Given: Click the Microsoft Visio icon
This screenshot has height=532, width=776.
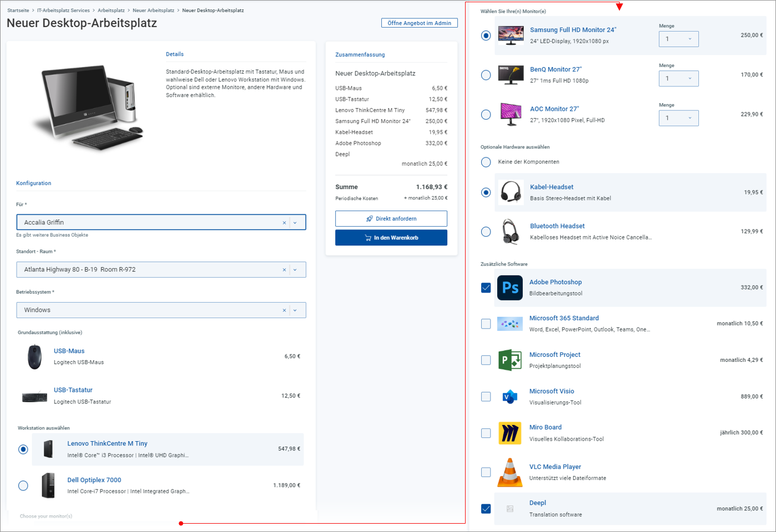Looking at the screenshot, I should click(x=509, y=397).
